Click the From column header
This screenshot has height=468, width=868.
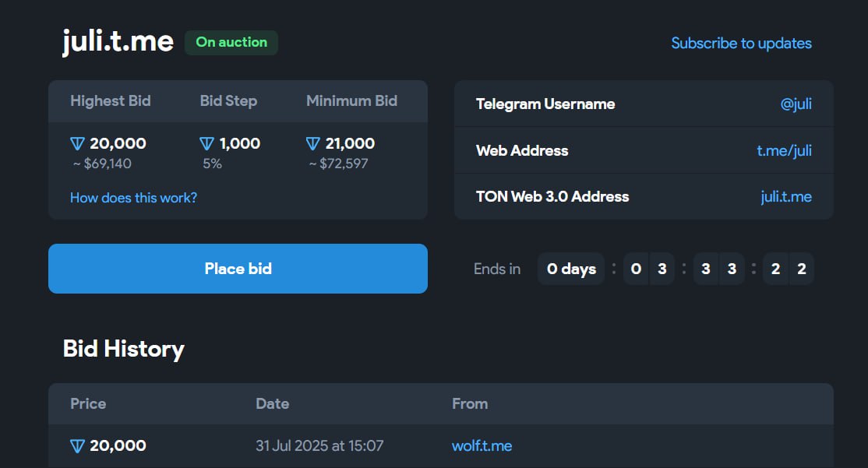tap(470, 404)
